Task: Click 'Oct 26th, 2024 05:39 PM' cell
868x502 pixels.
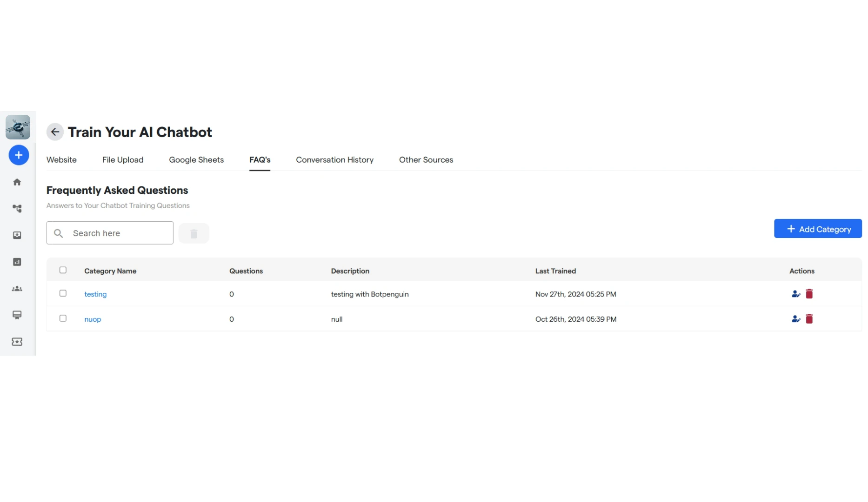Action: click(x=576, y=319)
